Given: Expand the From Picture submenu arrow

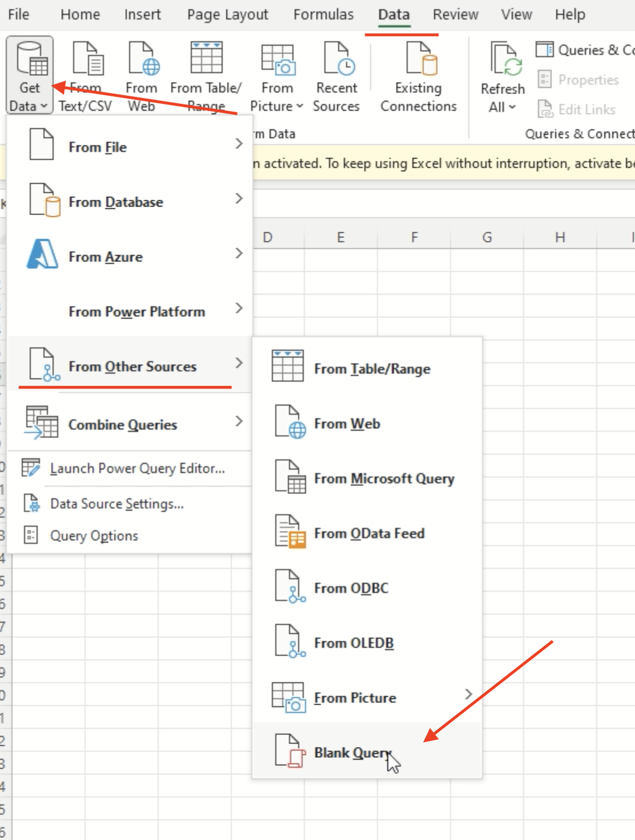Looking at the screenshot, I should click(468, 695).
